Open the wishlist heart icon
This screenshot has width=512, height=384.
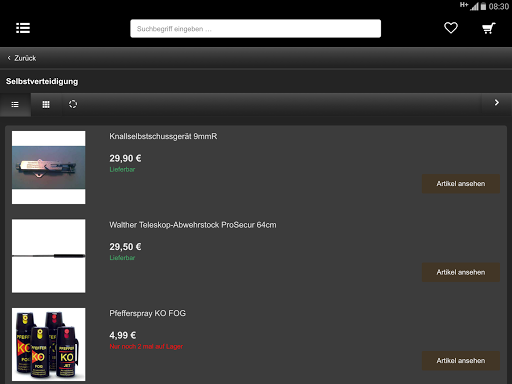pyautogui.click(x=451, y=28)
